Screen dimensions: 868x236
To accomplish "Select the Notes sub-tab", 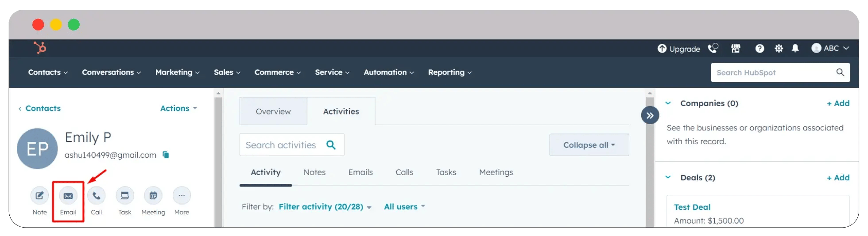I will pos(314,172).
